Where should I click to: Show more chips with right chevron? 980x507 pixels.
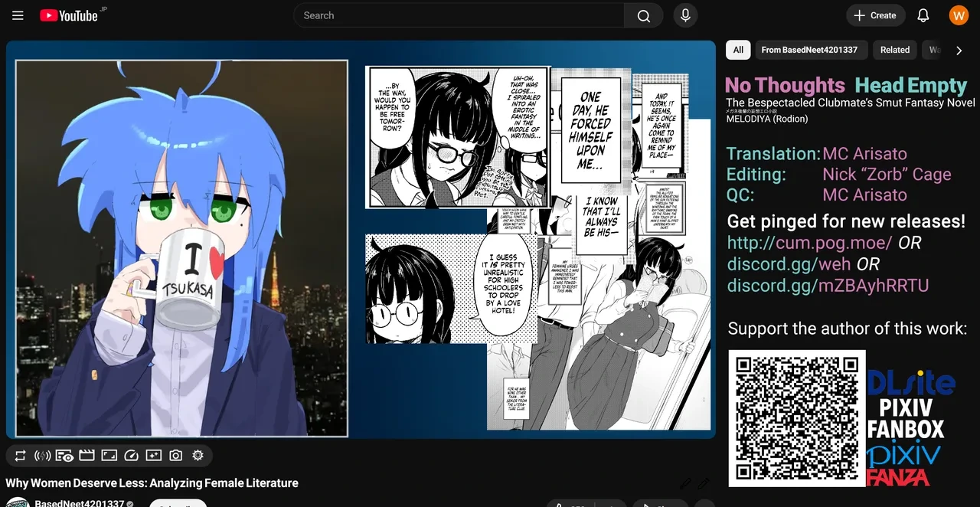click(959, 51)
